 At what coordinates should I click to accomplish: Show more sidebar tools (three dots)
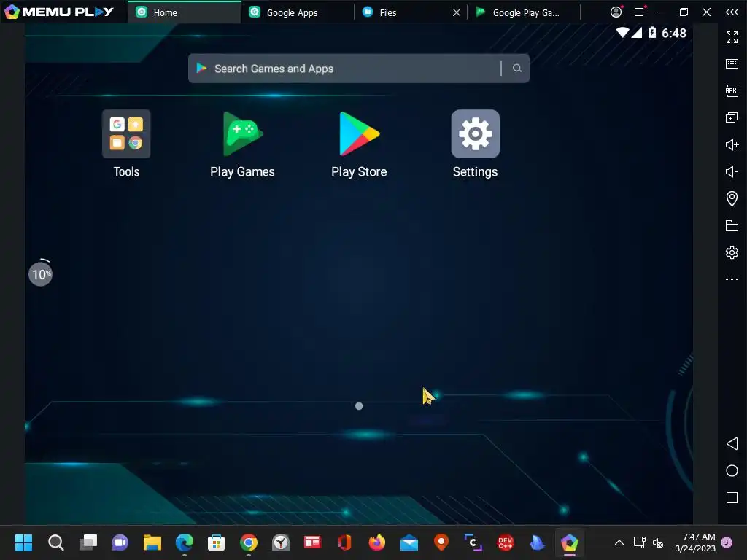(x=732, y=279)
